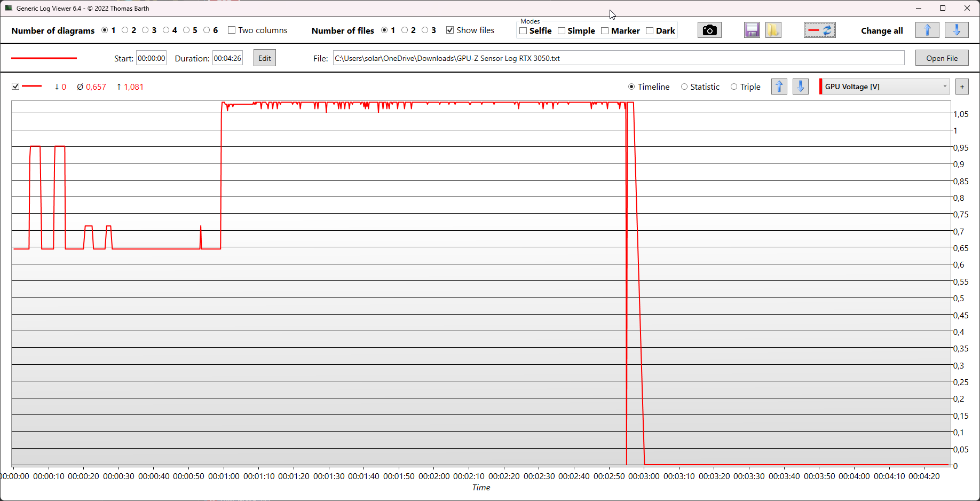Click the Change all label
Screen dimensions: 980x501
point(882,31)
